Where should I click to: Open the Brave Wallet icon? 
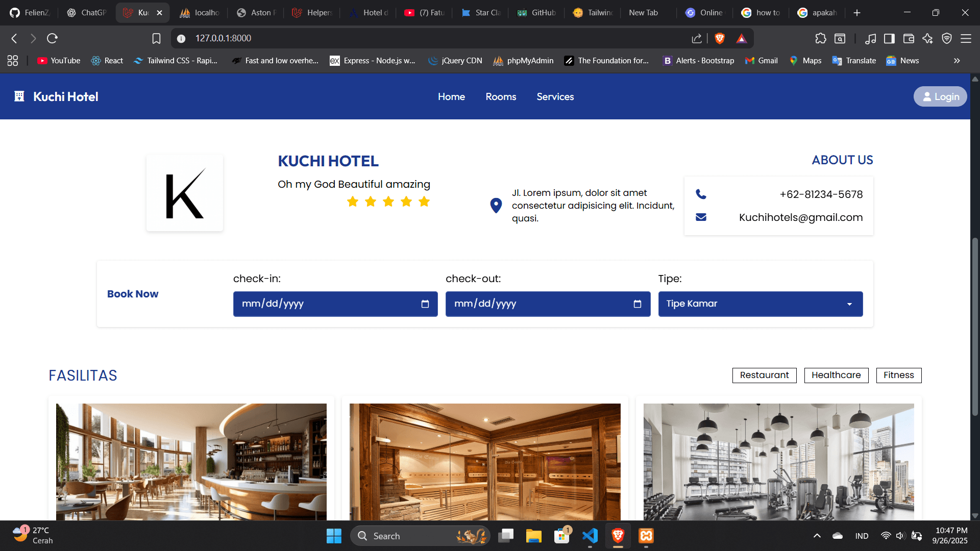pyautogui.click(x=909, y=38)
